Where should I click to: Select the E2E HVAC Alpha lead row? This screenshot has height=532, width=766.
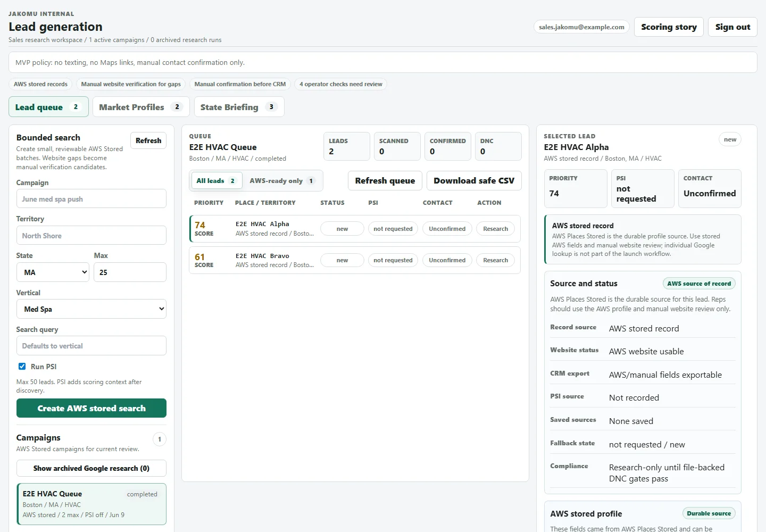click(355, 229)
